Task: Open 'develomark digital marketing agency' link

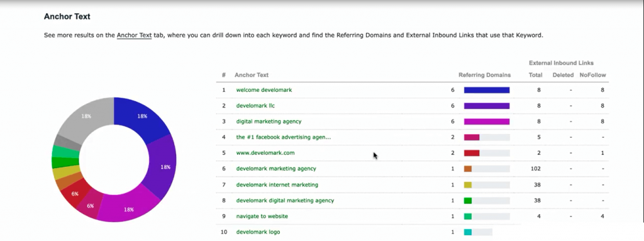Action: click(285, 201)
